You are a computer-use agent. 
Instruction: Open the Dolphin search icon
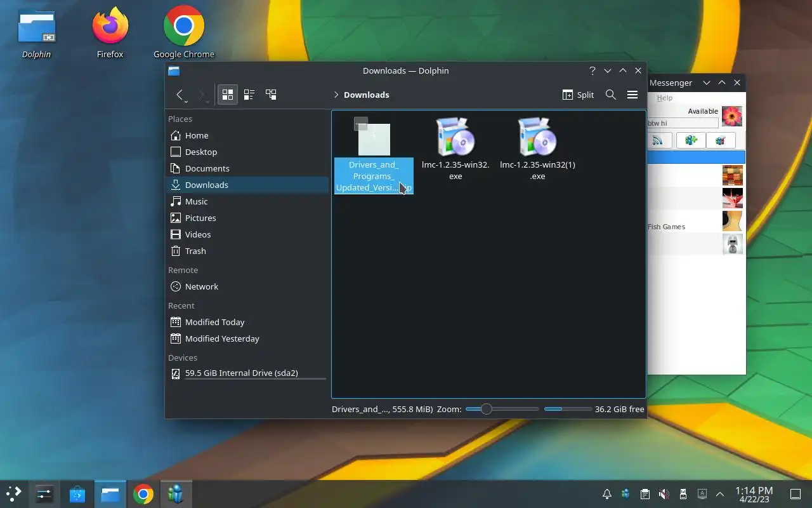(611, 95)
